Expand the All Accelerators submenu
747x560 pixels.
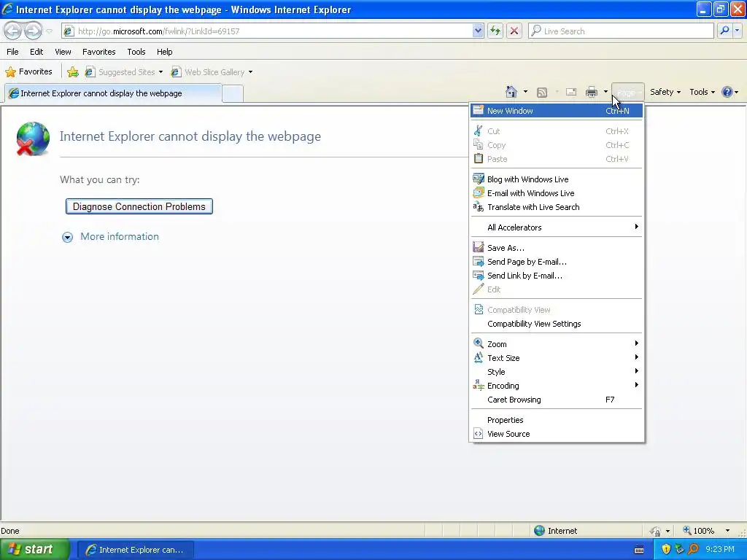pyautogui.click(x=557, y=227)
